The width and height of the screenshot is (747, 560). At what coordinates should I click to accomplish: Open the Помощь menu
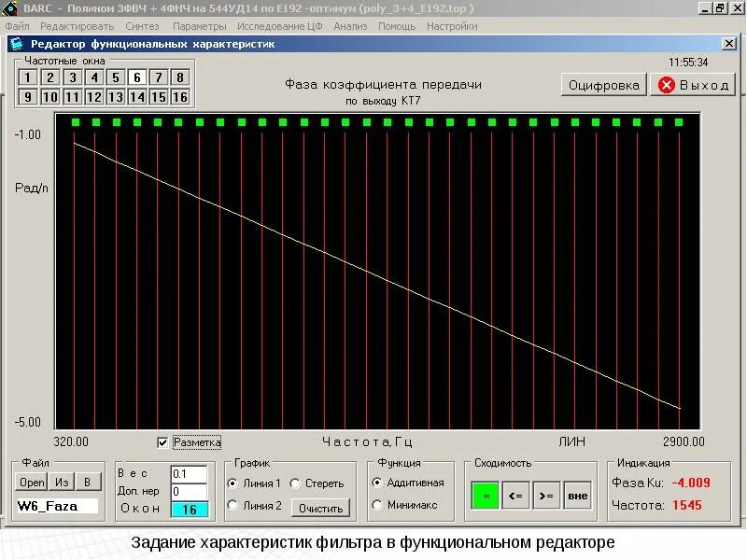[x=396, y=26]
